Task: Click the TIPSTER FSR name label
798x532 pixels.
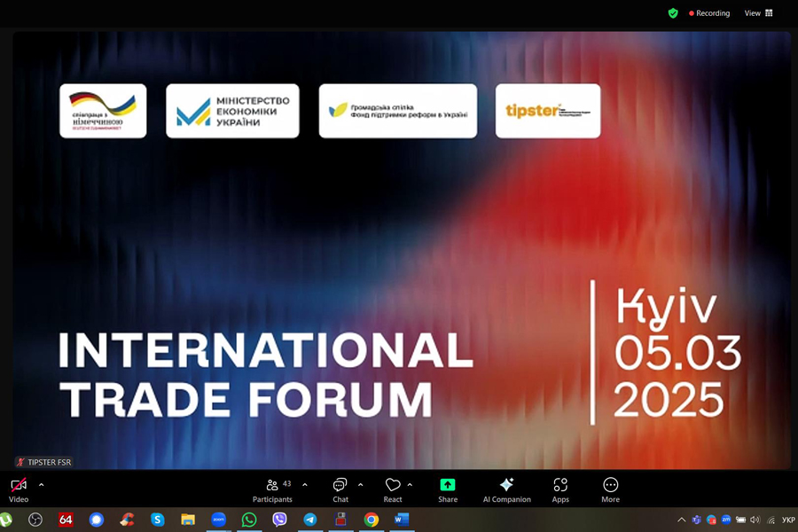Action: (43, 462)
